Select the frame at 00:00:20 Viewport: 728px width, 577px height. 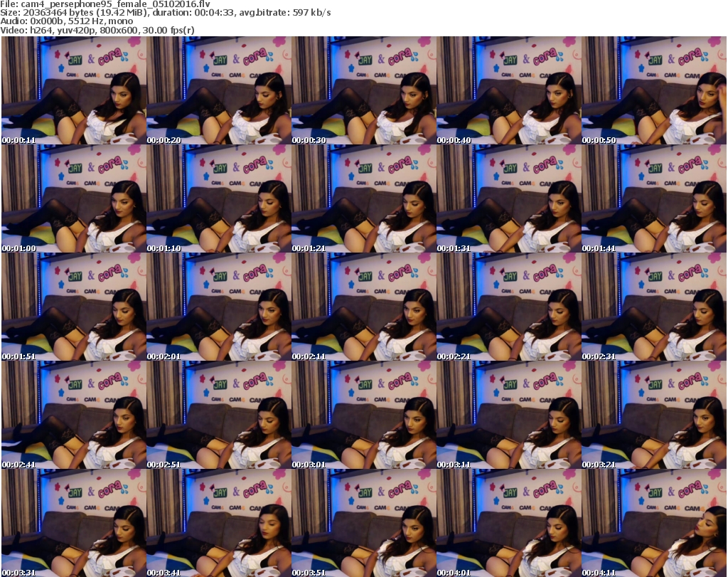218,91
